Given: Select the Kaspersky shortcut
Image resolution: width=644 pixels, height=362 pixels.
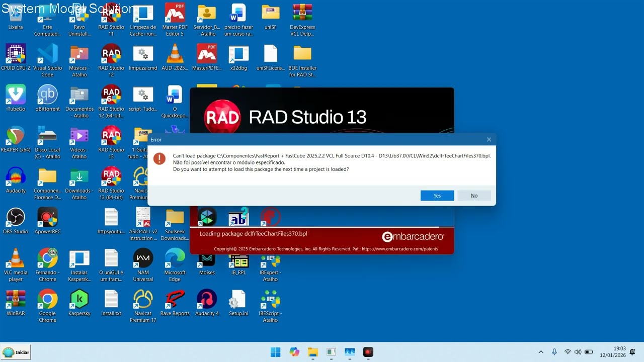Looking at the screenshot, I should (79, 302).
